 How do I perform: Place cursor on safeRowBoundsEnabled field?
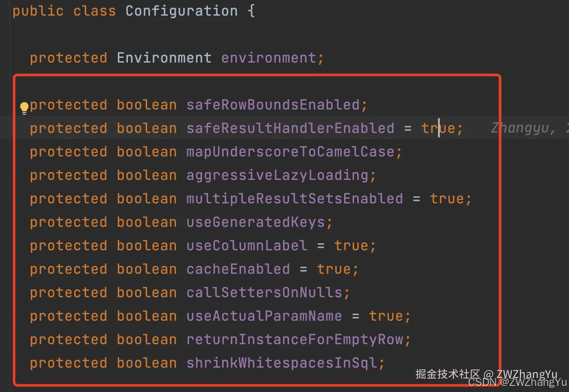[x=273, y=105]
